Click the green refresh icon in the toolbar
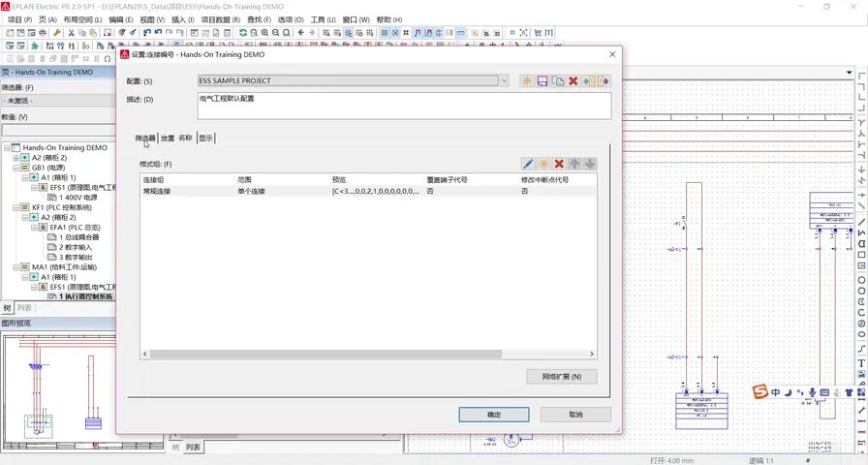868x465 pixels. tap(243, 33)
